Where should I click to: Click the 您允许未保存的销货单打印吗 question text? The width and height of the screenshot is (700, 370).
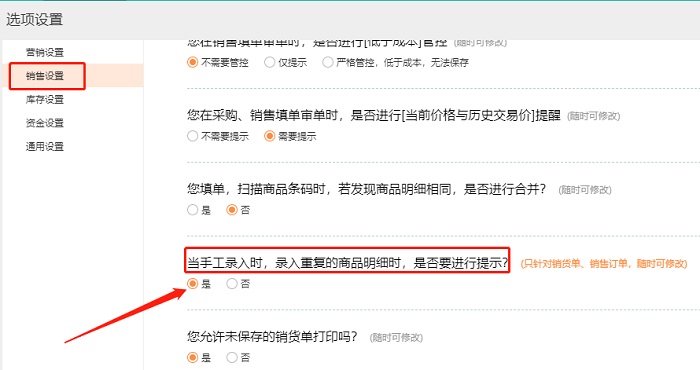coord(272,337)
